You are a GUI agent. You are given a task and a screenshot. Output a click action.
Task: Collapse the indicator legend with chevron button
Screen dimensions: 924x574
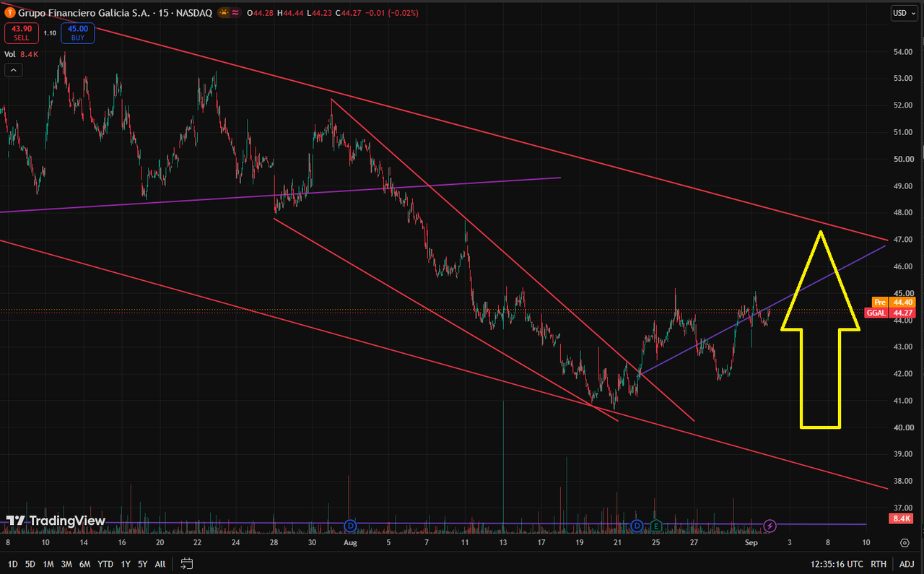[13, 70]
